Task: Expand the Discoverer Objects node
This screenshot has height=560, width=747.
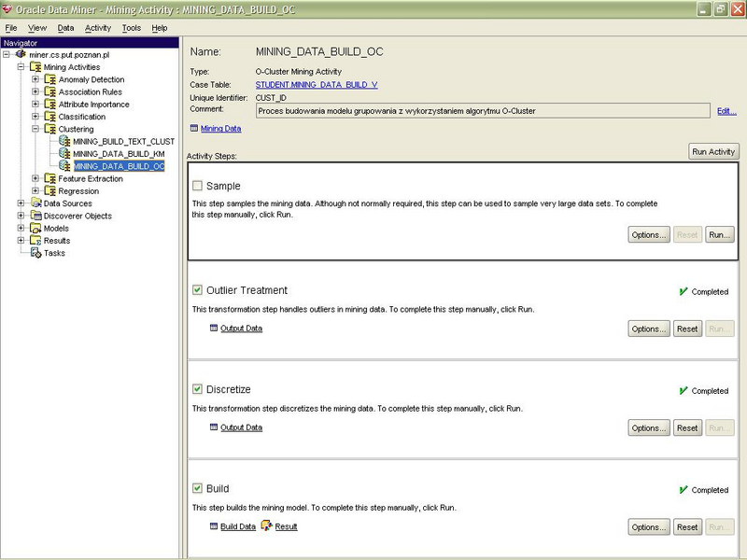Action: [21, 216]
